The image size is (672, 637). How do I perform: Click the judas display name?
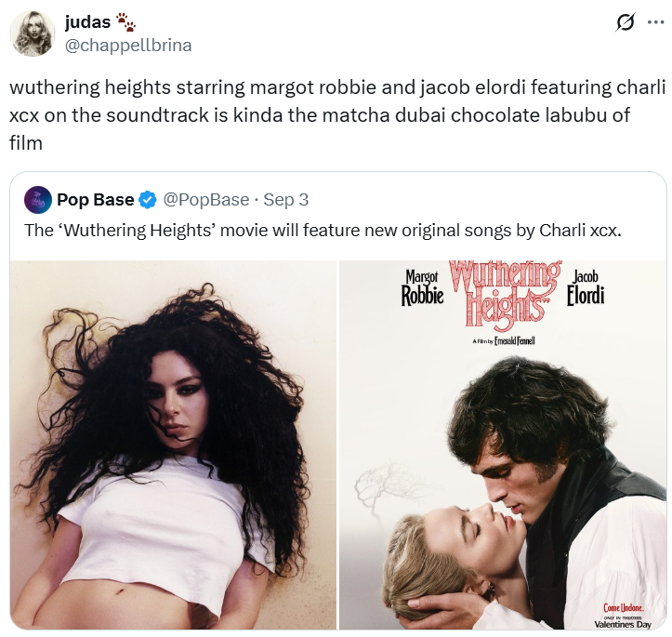coord(88,22)
